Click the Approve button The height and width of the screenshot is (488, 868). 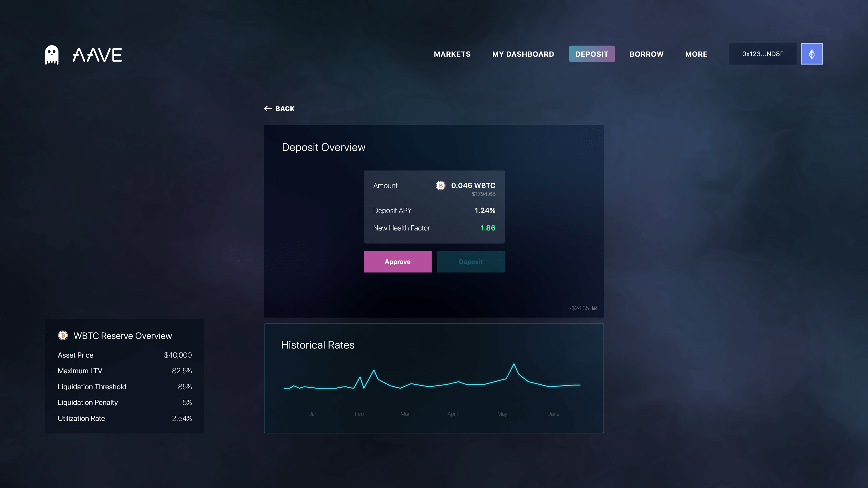(398, 262)
